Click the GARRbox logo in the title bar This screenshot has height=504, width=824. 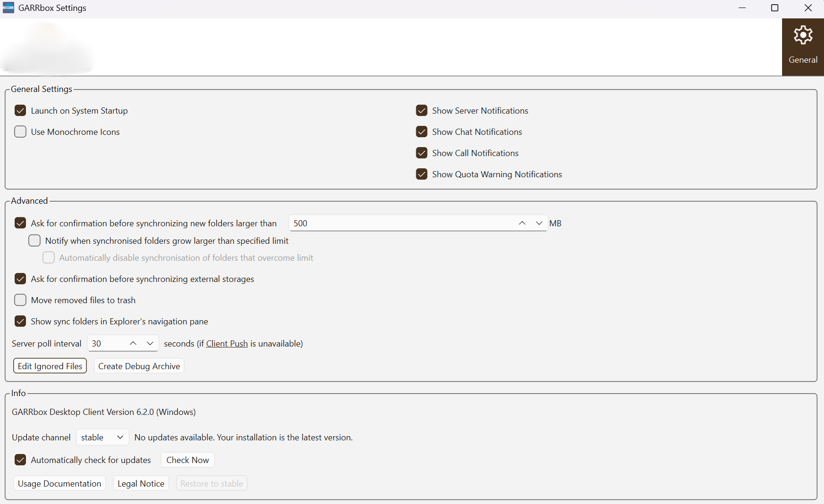[x=8, y=8]
